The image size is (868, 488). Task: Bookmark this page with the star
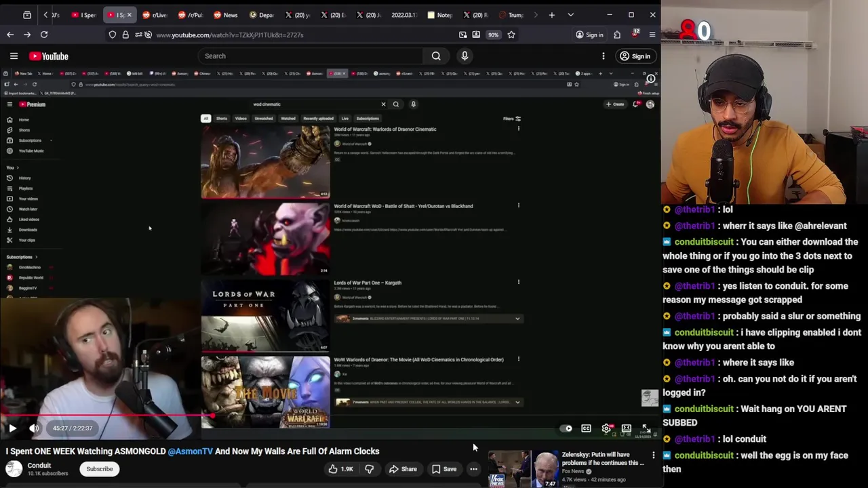point(511,35)
